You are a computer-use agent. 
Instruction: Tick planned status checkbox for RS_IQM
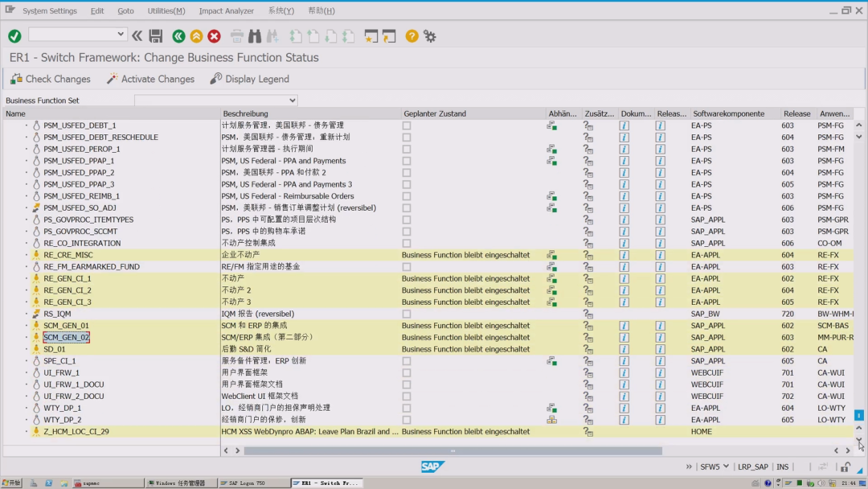(x=407, y=314)
